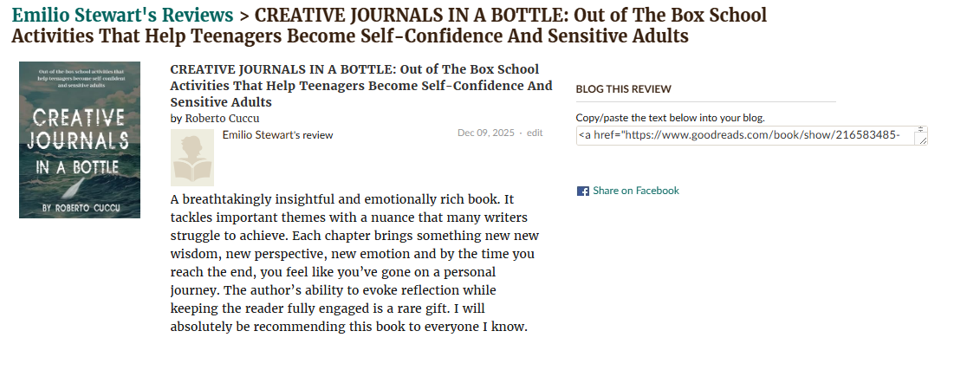Click the edit link beside the date
Screen dimensions: 980x383
tap(535, 133)
